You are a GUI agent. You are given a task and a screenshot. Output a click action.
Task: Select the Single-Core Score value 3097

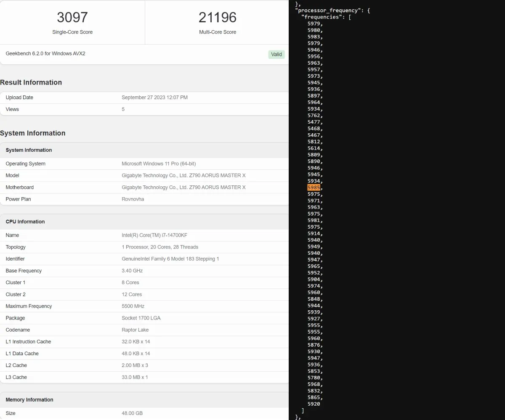pos(72,17)
